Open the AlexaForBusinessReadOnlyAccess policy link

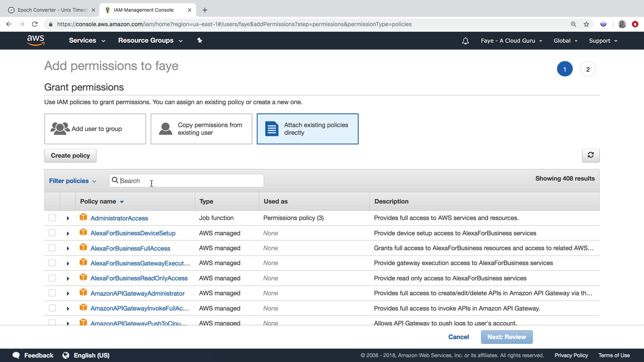139,278
